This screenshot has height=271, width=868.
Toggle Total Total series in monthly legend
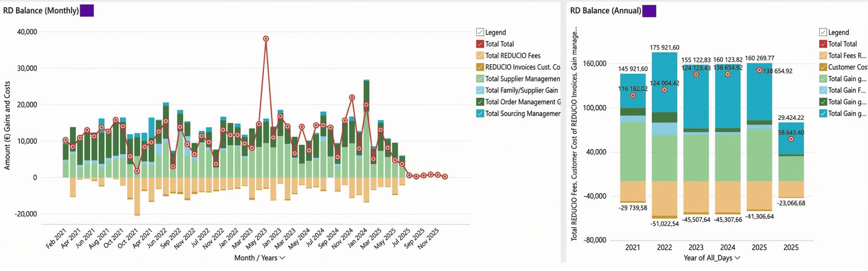(x=480, y=44)
